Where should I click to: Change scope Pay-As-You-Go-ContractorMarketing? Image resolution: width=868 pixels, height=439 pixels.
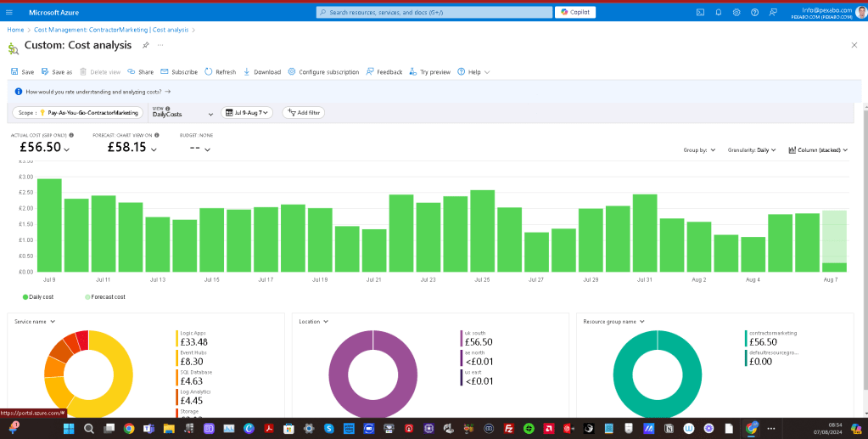click(77, 113)
